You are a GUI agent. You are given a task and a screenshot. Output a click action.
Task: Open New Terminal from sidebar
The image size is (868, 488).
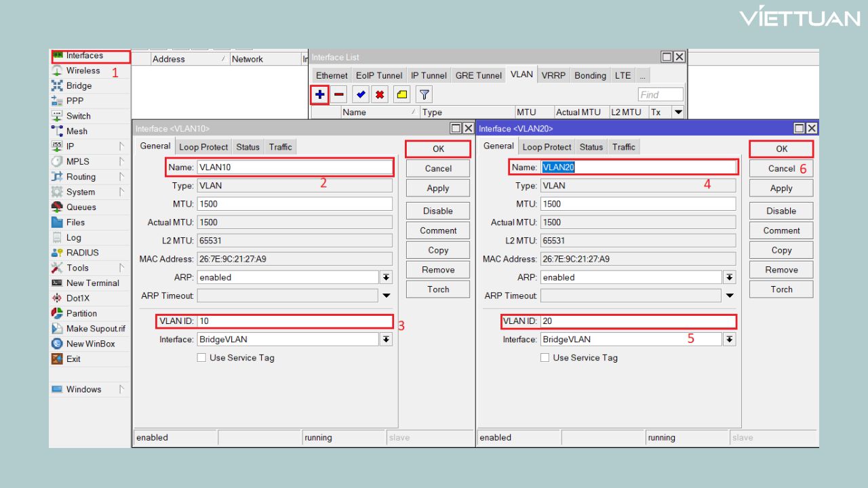pyautogui.click(x=92, y=283)
